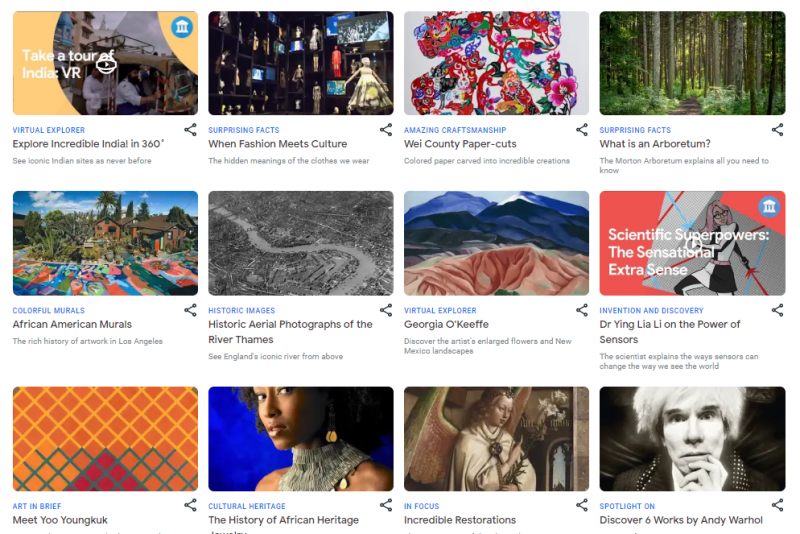Click 'Colored paper carved into incredible creations'
Screen dimensions: 800x534
pyautogui.click(x=487, y=161)
